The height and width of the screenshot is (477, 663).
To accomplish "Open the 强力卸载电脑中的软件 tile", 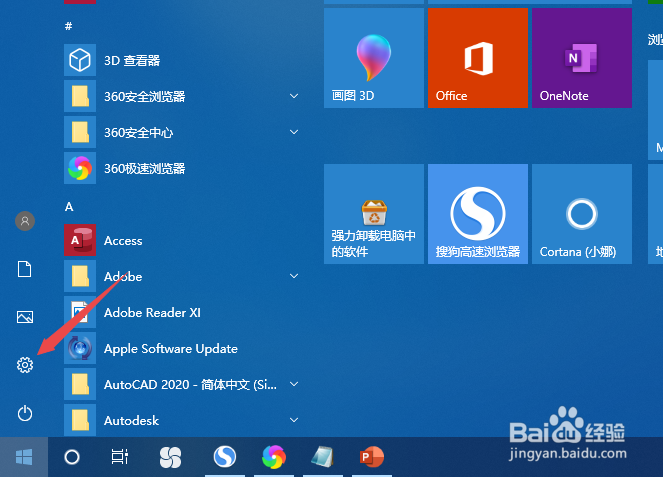I will pos(374,214).
